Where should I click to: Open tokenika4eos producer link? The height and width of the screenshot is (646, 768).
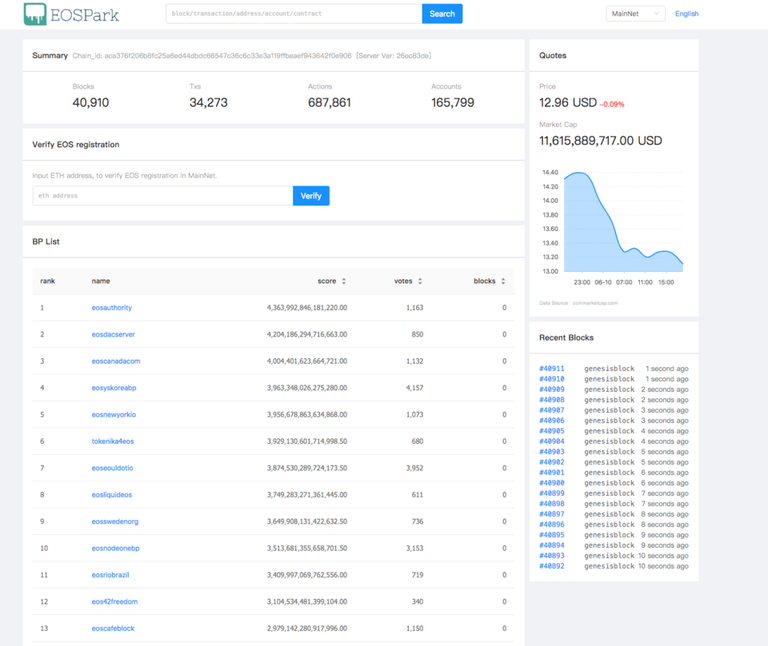[113, 441]
